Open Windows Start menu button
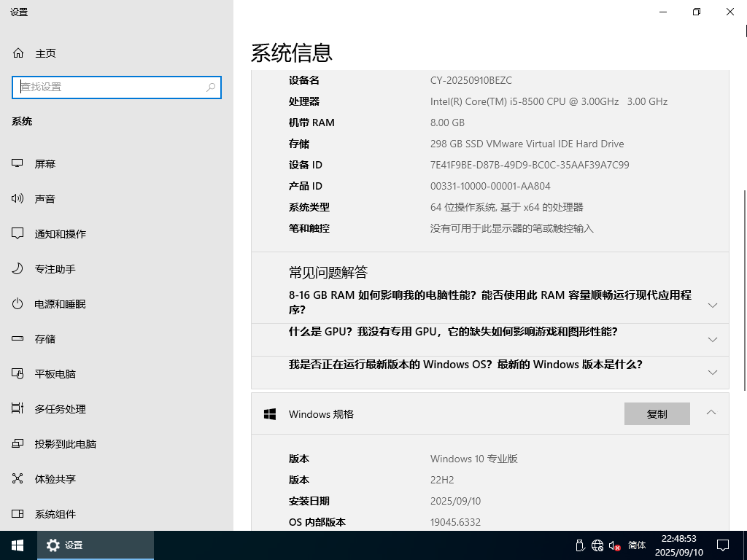This screenshot has width=747, height=560. click(x=18, y=545)
